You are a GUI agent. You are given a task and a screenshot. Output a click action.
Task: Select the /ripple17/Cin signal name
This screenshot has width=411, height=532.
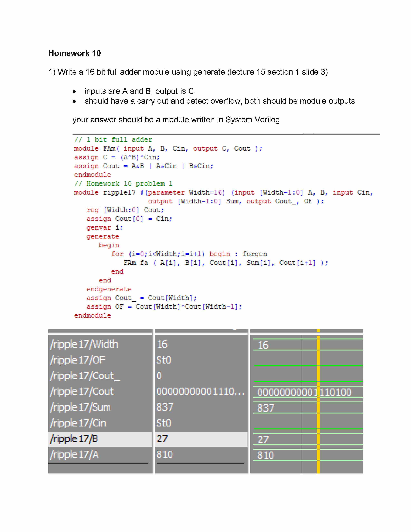(x=78, y=423)
